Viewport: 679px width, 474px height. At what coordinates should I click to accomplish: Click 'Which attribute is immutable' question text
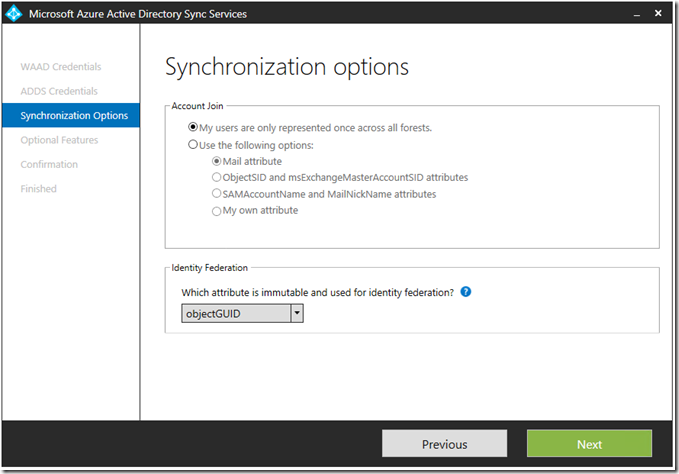pos(317,293)
